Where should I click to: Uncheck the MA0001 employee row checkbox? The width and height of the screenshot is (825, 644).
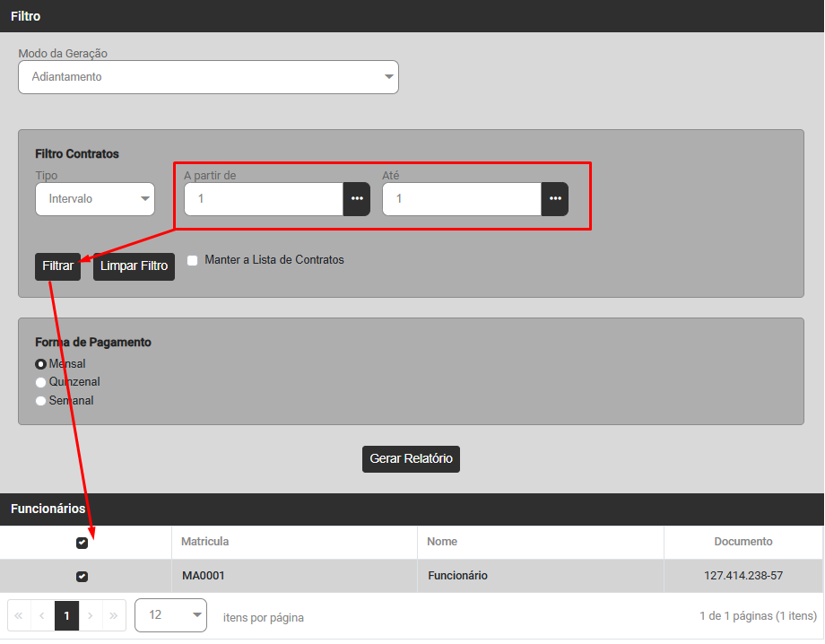(x=82, y=576)
